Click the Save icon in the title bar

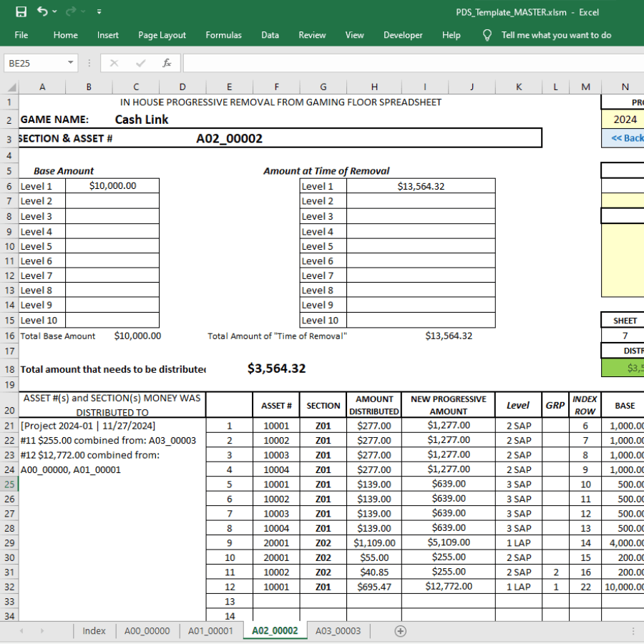21,12
